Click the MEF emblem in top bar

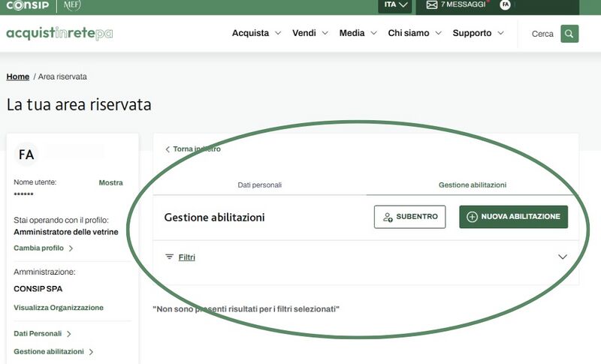[72, 5]
